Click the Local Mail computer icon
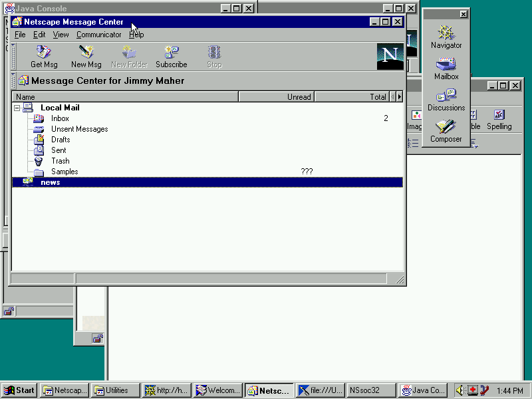Image resolution: width=532 pixels, height=399 pixels. click(28, 108)
